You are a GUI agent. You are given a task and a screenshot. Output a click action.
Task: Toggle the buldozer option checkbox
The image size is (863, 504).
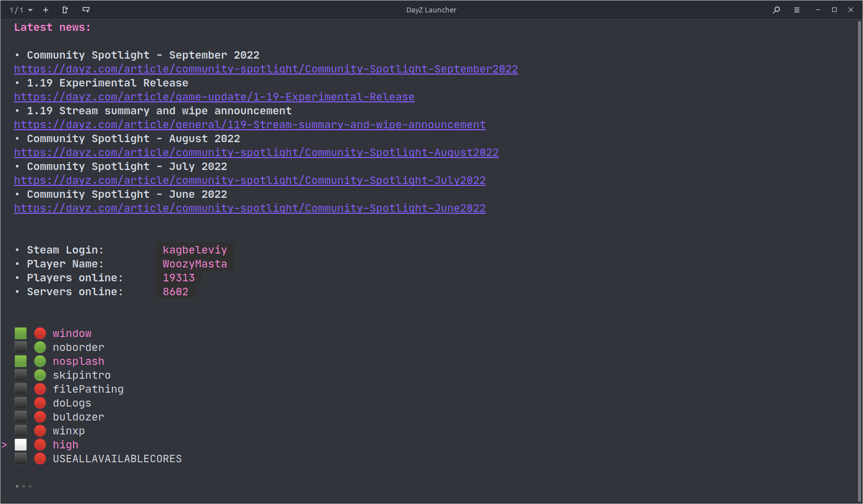pyautogui.click(x=20, y=417)
